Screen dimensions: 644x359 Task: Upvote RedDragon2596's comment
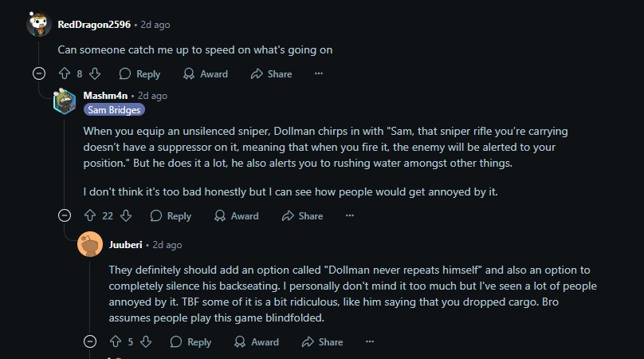click(x=65, y=74)
